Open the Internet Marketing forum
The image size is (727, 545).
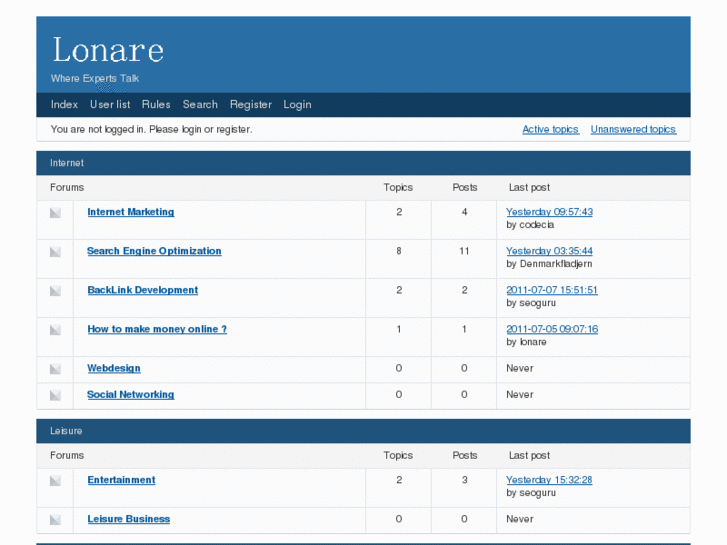[x=131, y=212]
